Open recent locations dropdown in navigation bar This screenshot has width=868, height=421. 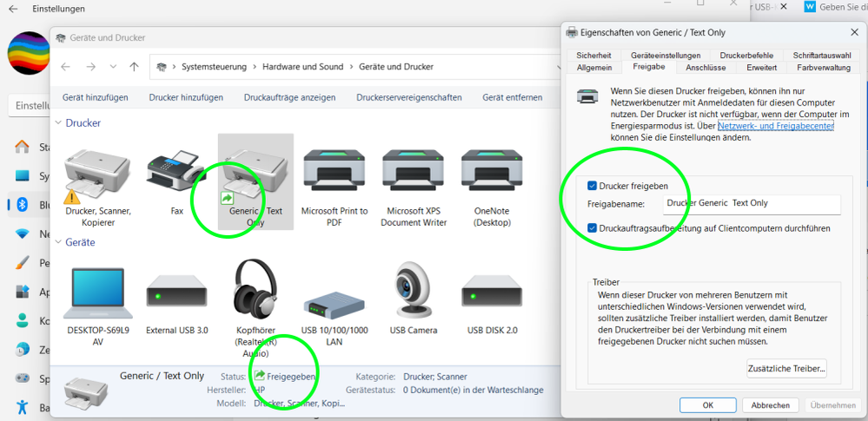click(x=113, y=67)
